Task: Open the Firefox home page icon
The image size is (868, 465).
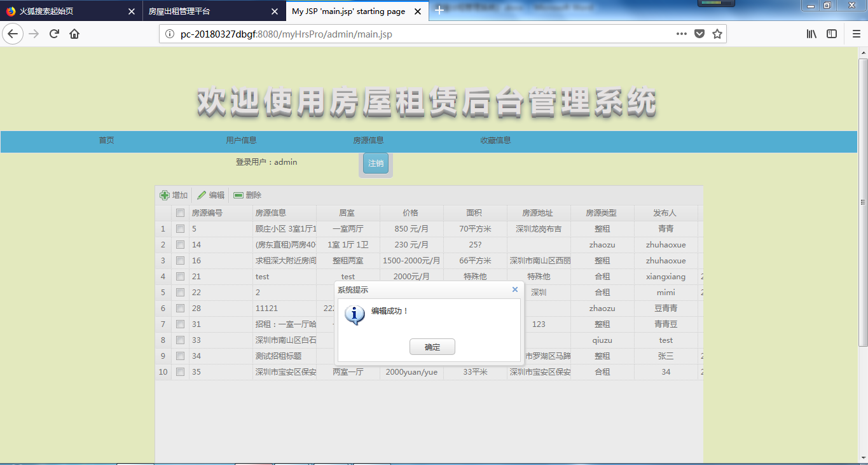Action: [x=74, y=34]
